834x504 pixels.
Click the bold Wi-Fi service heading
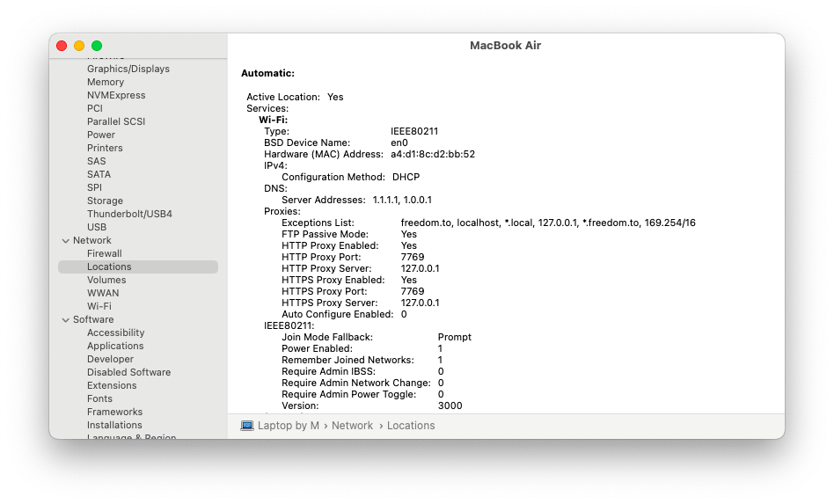(273, 121)
